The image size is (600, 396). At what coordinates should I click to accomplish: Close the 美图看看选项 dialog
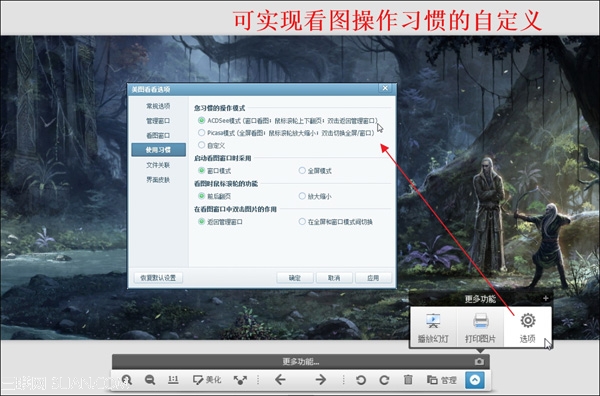tap(385, 88)
